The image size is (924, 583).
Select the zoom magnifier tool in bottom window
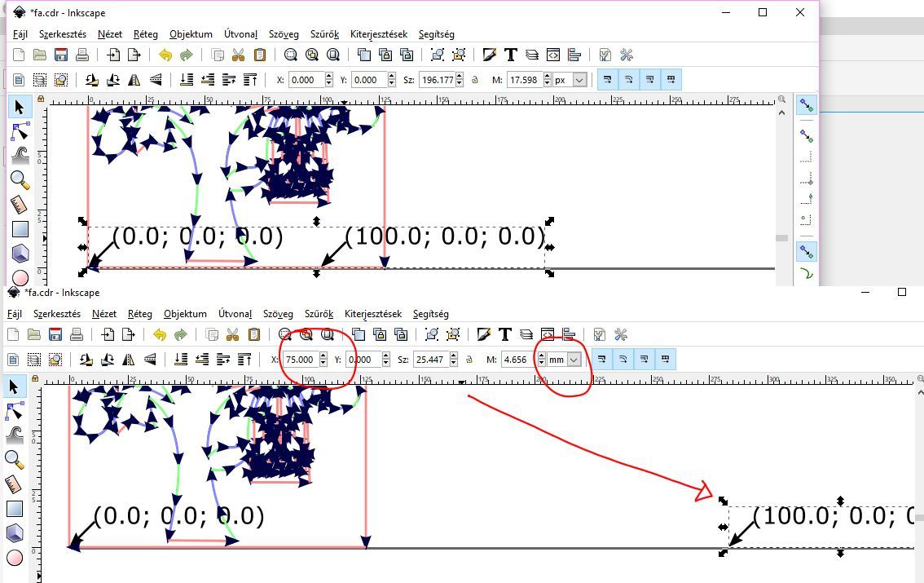pyautogui.click(x=14, y=461)
